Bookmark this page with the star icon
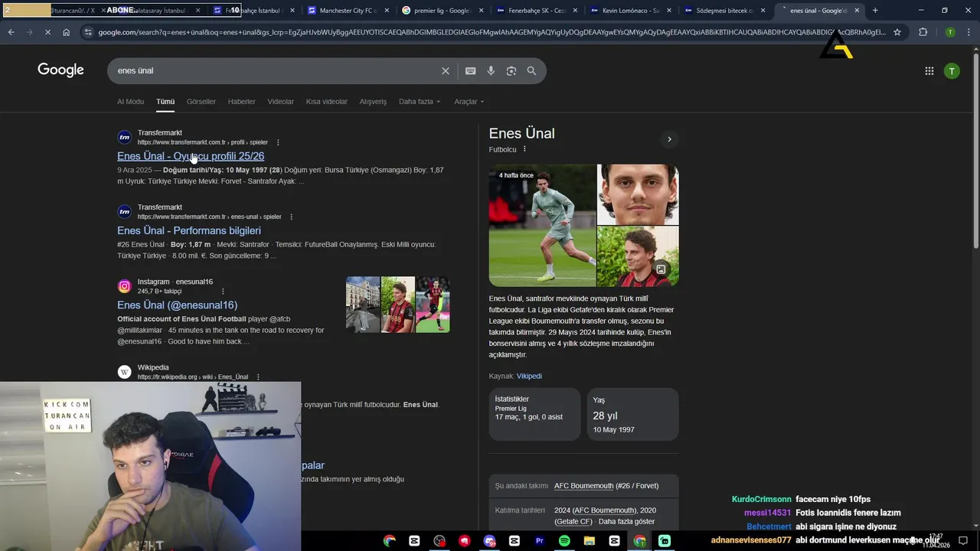Viewport: 980px width, 551px height. (897, 32)
